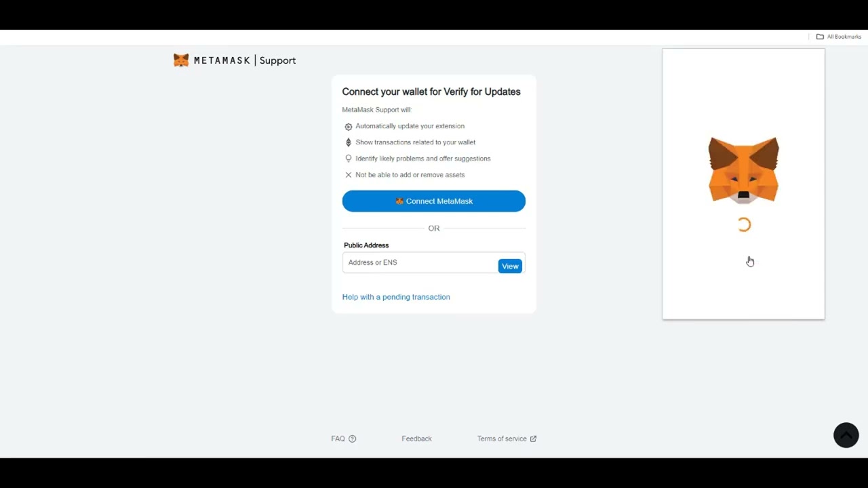Click 'Connect your wallet for Verify for Updates' heading
This screenshot has height=488, width=868.
(x=431, y=91)
